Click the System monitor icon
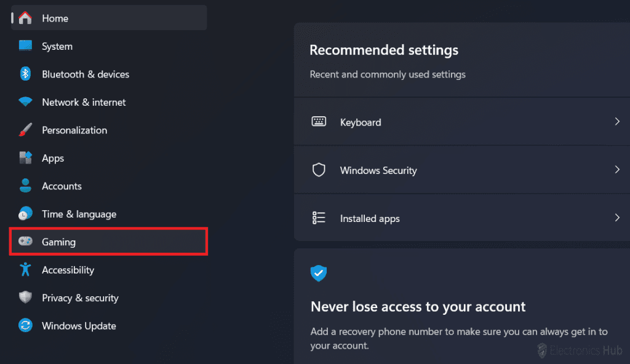The image size is (630, 364). [25, 46]
